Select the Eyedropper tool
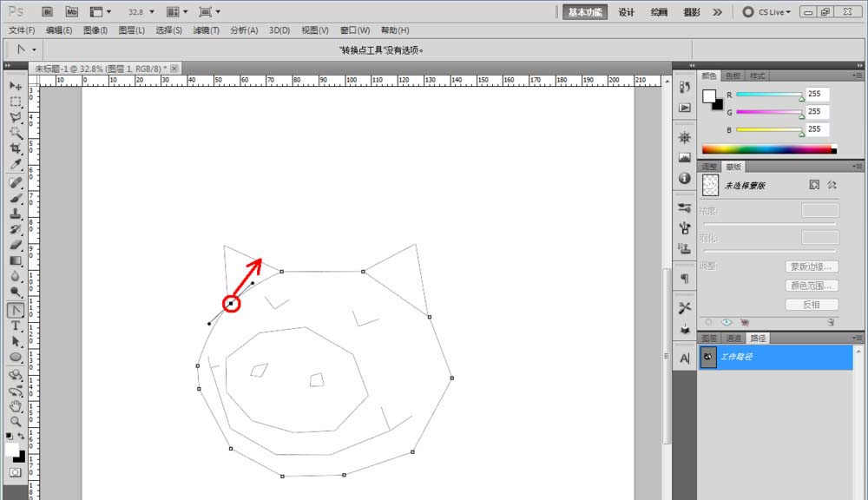 [16, 164]
